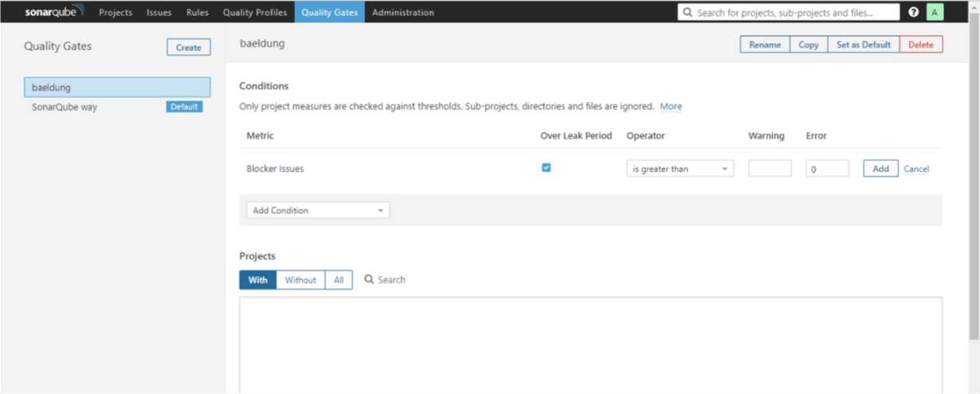The height and width of the screenshot is (394, 980).
Task: Open the help question mark icon
Action: (x=913, y=12)
